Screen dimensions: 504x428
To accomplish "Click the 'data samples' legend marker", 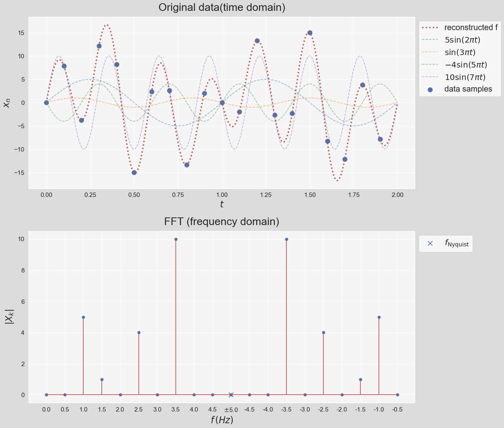I will pos(430,90).
